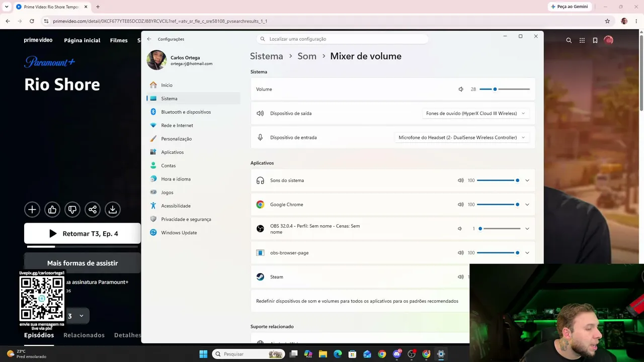
Task: Switch to OBS Studio in the taskbar
Action: pos(412,354)
